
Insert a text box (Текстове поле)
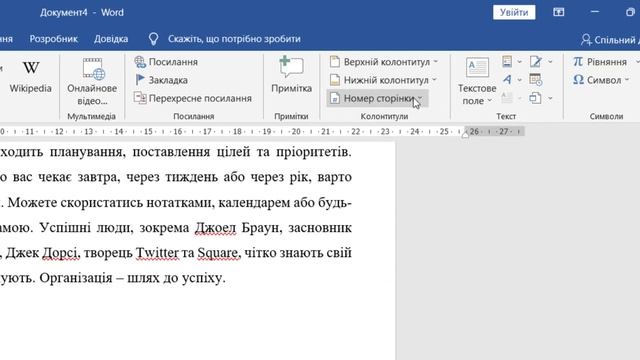click(477, 82)
